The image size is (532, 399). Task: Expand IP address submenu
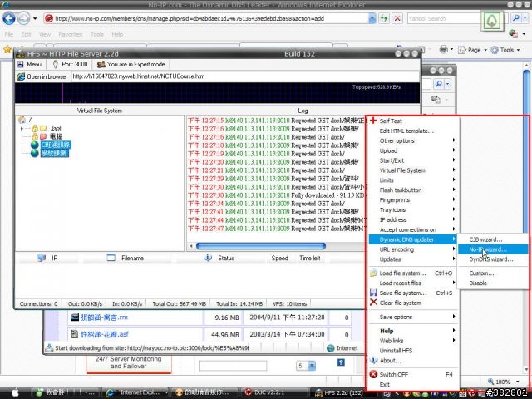tap(413, 219)
